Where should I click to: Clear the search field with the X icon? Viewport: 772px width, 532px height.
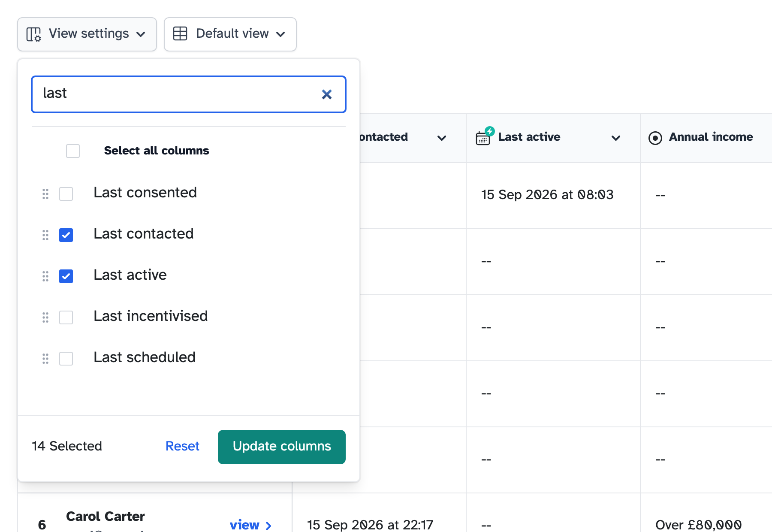327,94
